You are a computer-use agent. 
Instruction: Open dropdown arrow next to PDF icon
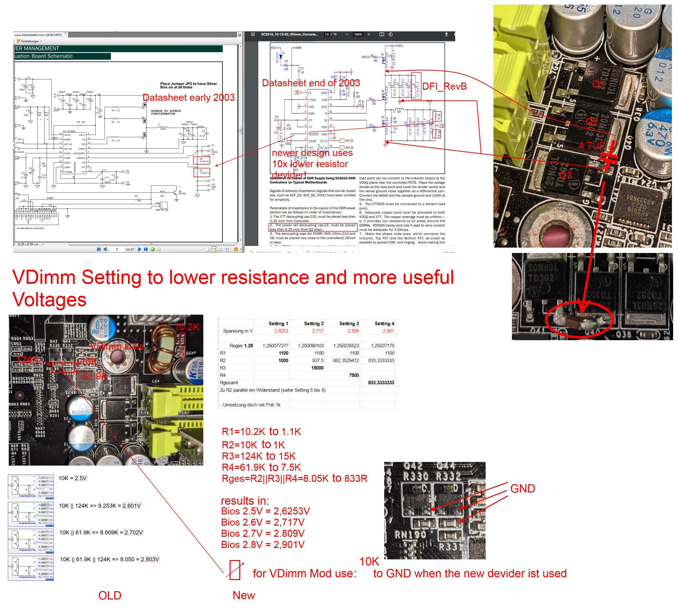coord(241,249)
